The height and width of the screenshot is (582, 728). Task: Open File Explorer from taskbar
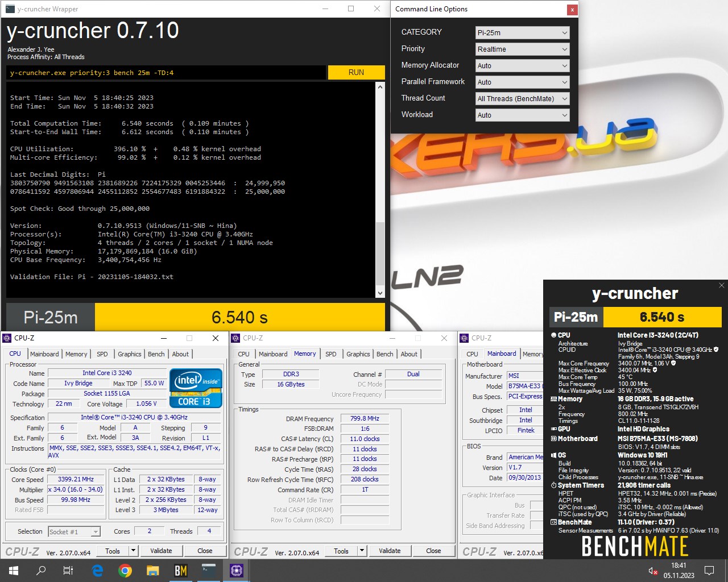coord(152,571)
